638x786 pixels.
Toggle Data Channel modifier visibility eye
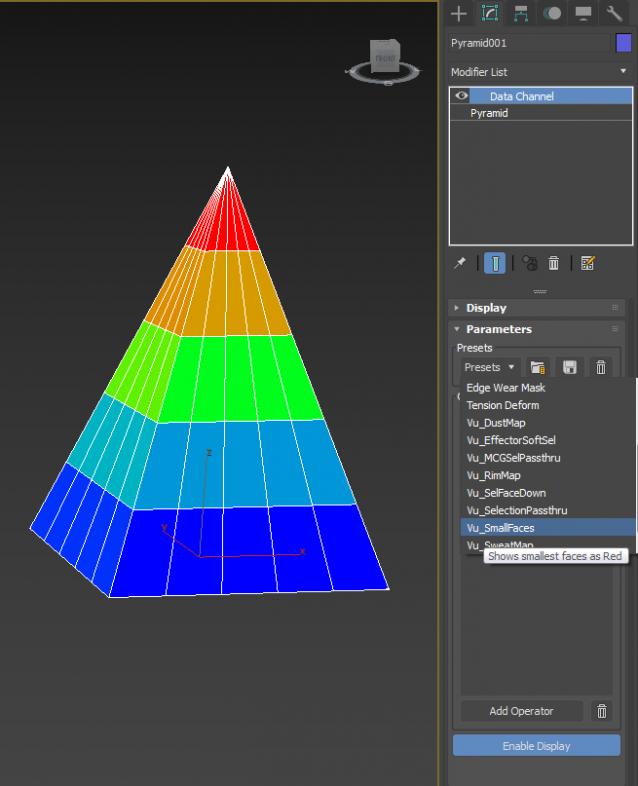(461, 96)
